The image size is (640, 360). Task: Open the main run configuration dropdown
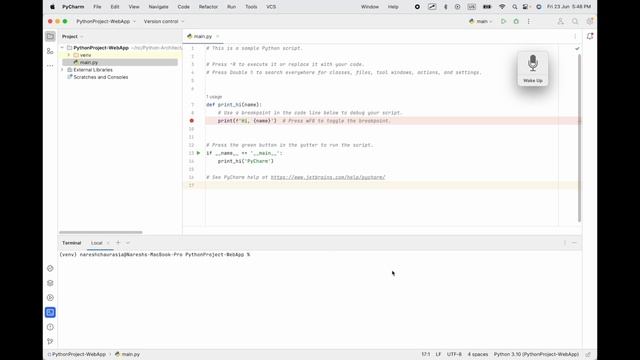(x=481, y=21)
